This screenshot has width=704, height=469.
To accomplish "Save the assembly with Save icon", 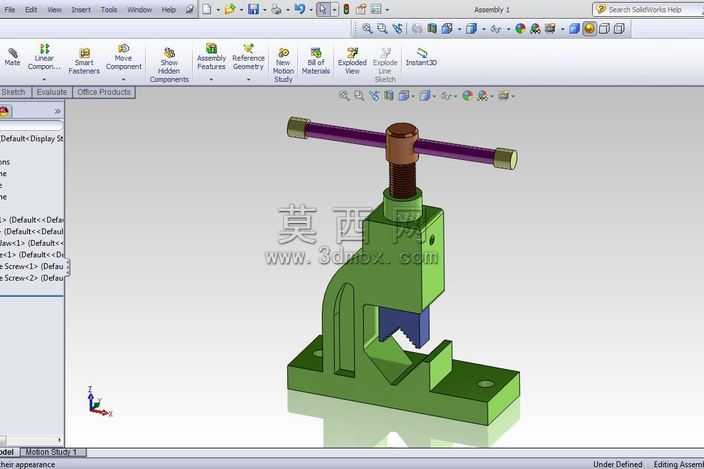I will 254,9.
